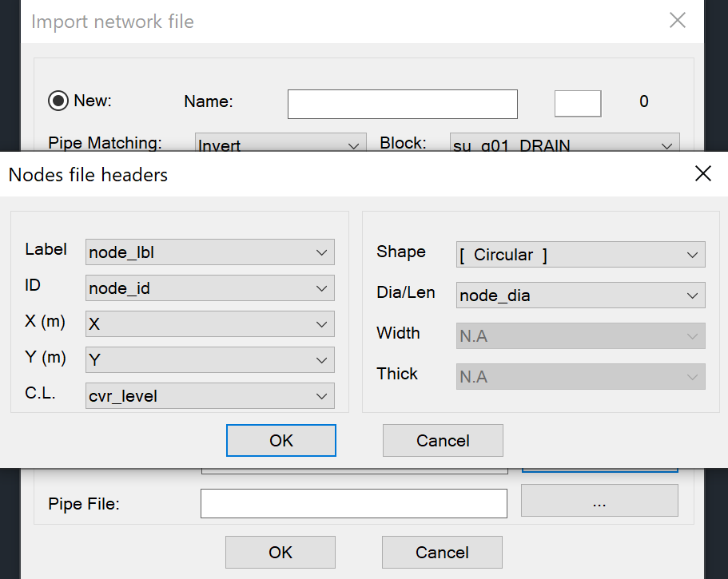The height and width of the screenshot is (579, 728).
Task: Open the ID dropdown showing node_id
Action: point(210,288)
